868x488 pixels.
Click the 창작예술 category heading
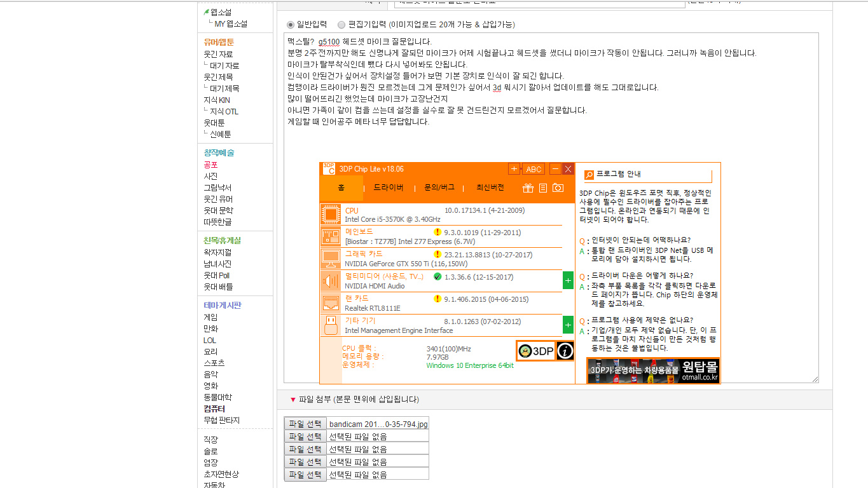[x=219, y=153]
